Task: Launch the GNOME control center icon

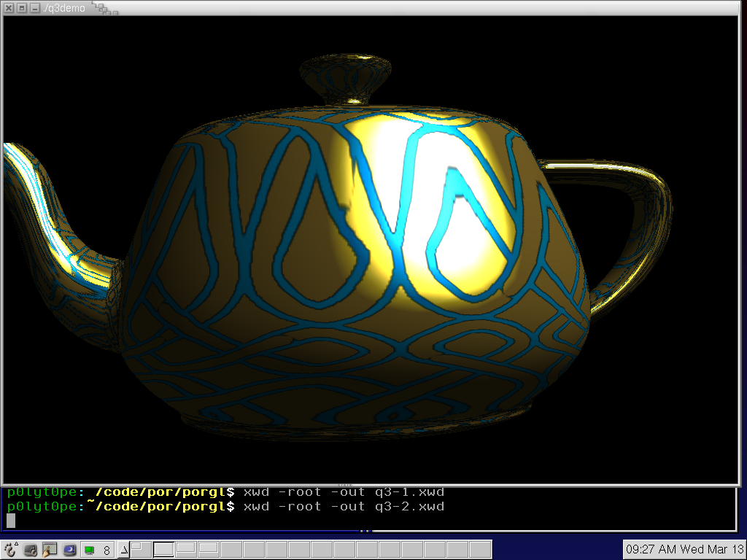Action: pyautogui.click(x=31, y=550)
